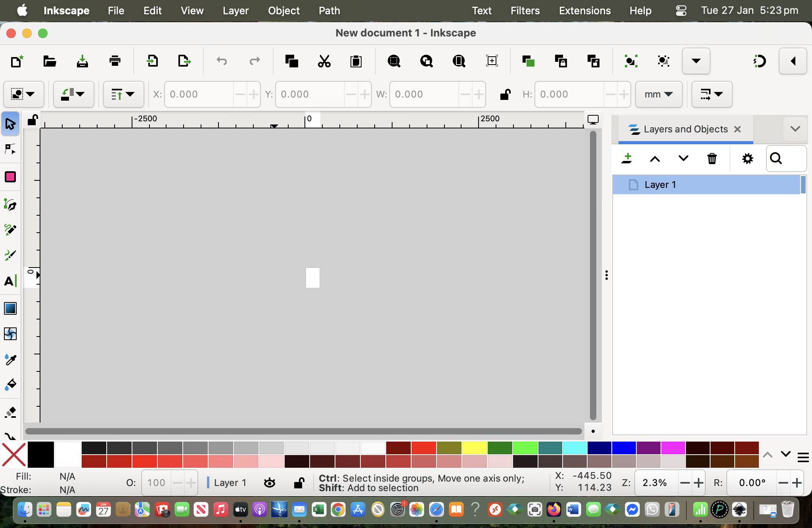Open the Filters menu

coord(525,11)
